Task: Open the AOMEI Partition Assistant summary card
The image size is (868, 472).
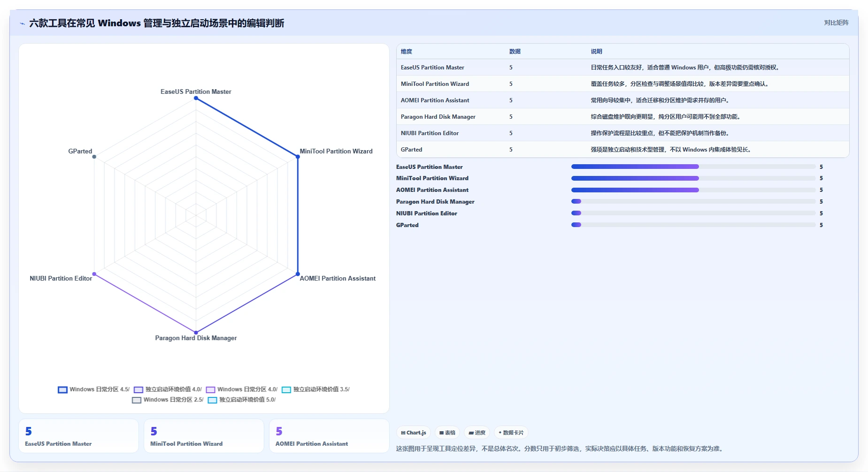Action: tap(329, 436)
